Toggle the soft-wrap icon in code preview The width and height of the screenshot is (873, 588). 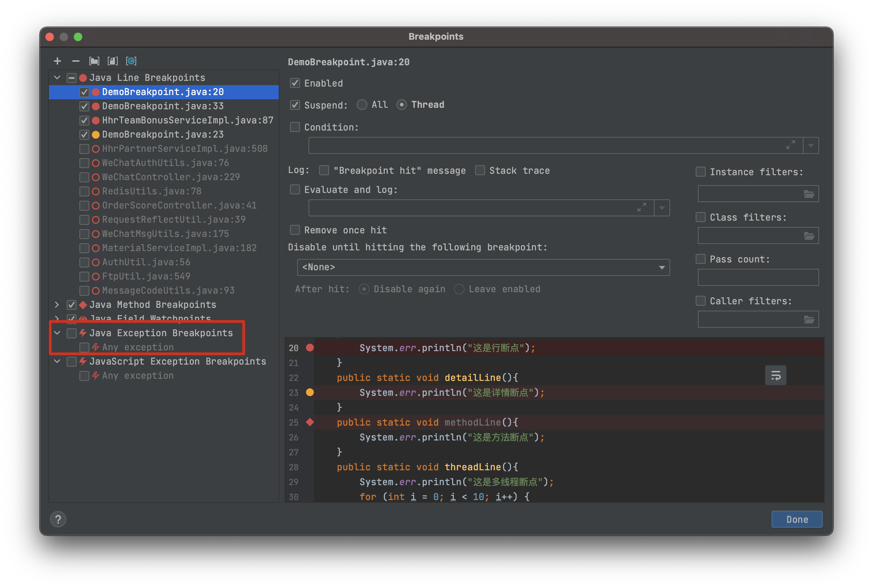[775, 375]
